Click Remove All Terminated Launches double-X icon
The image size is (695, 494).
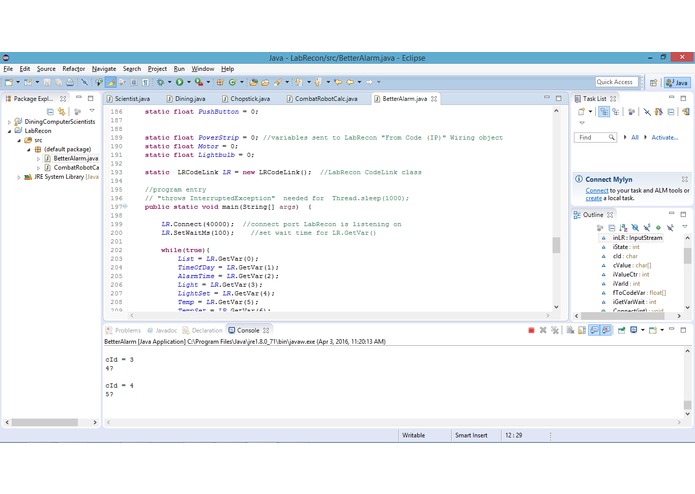click(x=554, y=330)
